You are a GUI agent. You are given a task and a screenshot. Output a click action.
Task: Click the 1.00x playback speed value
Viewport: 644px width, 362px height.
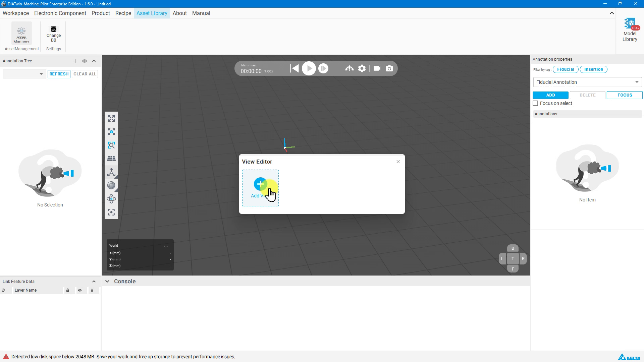point(269,71)
